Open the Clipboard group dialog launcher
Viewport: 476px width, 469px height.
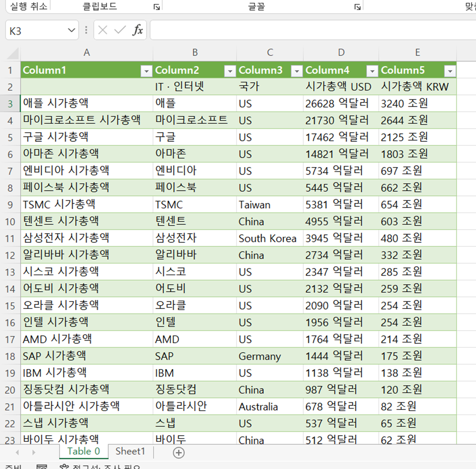157,7
